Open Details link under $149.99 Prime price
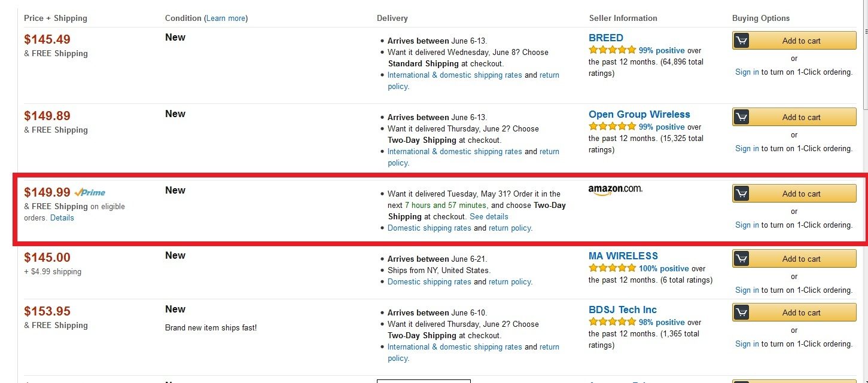Image resolution: width=868 pixels, height=383 pixels. [62, 218]
